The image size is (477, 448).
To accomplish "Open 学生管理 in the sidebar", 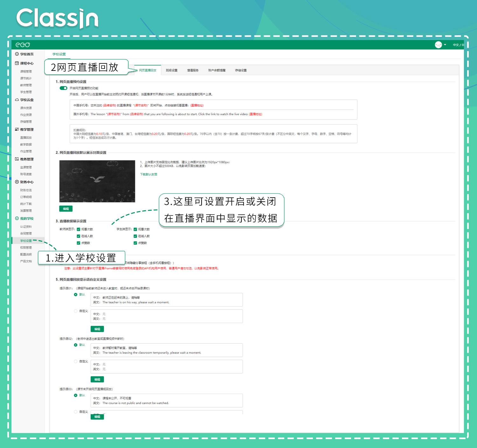I will pos(26,92).
